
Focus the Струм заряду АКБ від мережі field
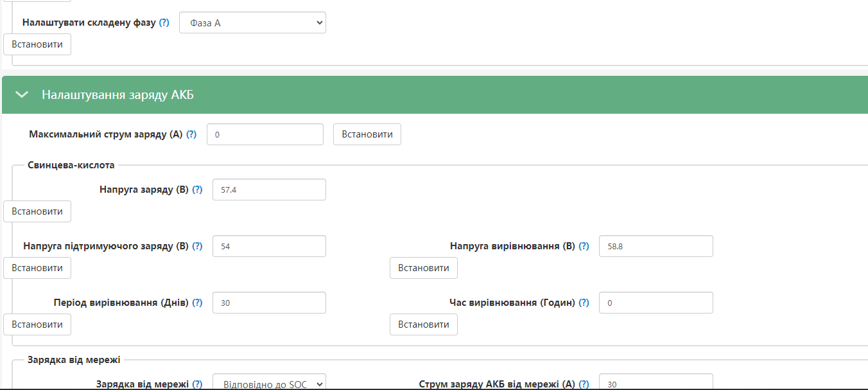coord(656,382)
